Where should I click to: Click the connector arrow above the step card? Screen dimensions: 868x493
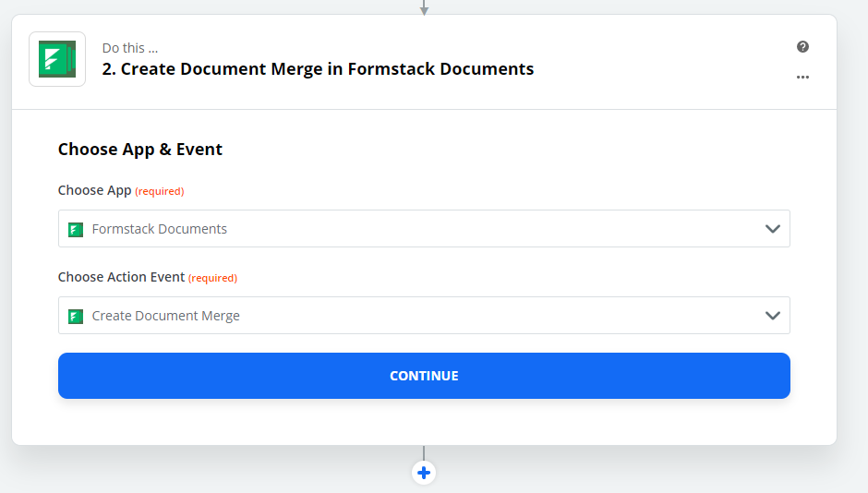click(424, 8)
